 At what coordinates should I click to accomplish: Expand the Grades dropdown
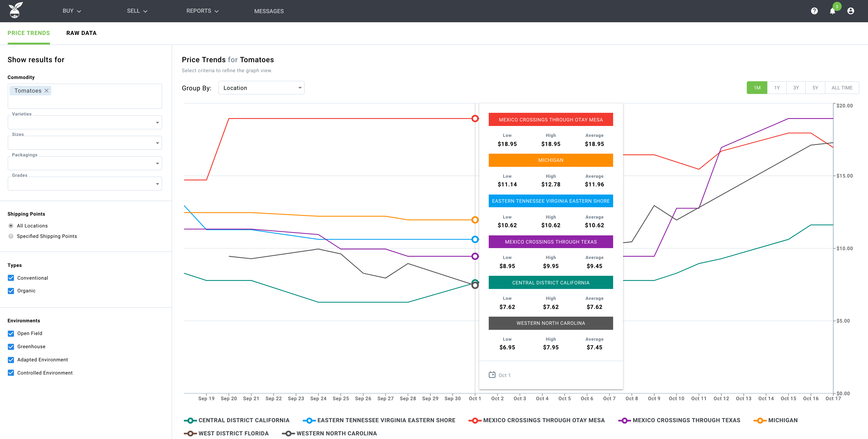click(x=85, y=184)
